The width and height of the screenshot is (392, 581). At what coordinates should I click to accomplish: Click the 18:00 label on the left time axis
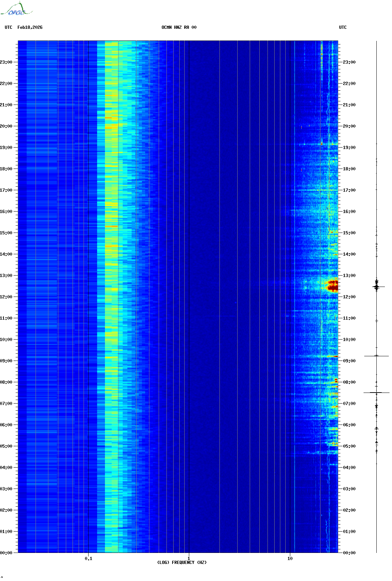point(6,169)
